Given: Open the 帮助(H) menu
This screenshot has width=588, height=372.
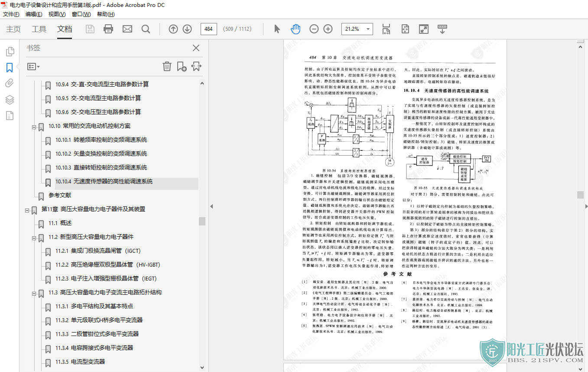Looking at the screenshot, I should [x=106, y=14].
